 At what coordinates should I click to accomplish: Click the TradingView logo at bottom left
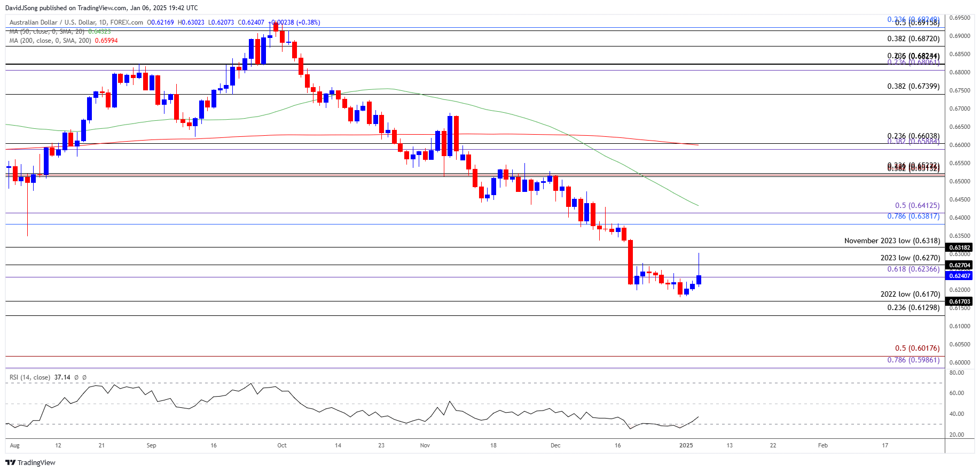(30, 462)
